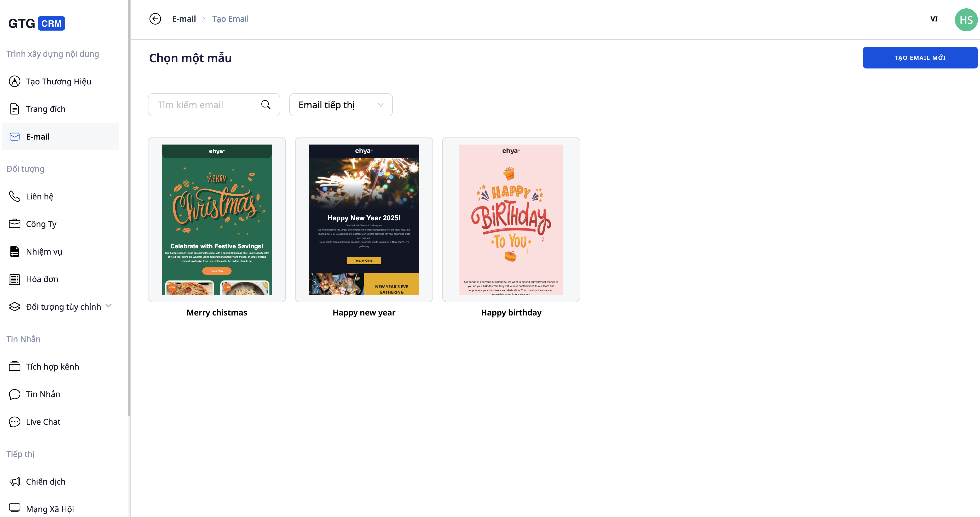Click the E-mail breadcrumb link
The width and height of the screenshot is (980, 517).
(x=184, y=19)
